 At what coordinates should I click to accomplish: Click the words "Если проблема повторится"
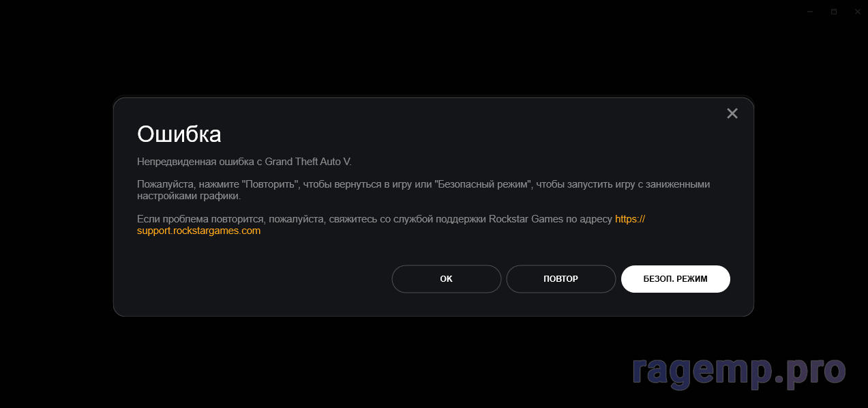201,219
